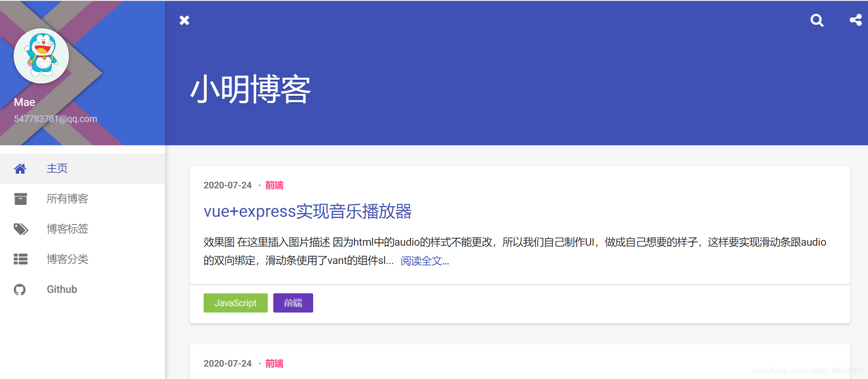This screenshot has height=379, width=868.
Task: Click the Github octocat icon
Action: point(20,290)
